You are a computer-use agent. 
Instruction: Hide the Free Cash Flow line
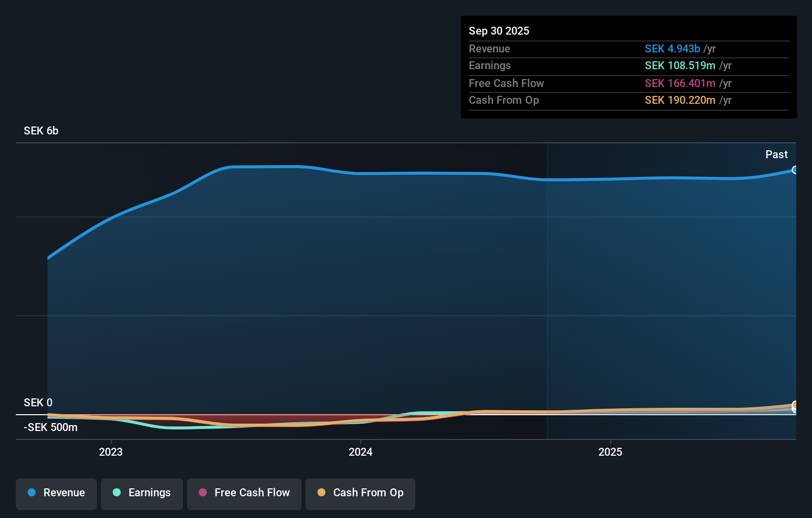coord(244,494)
